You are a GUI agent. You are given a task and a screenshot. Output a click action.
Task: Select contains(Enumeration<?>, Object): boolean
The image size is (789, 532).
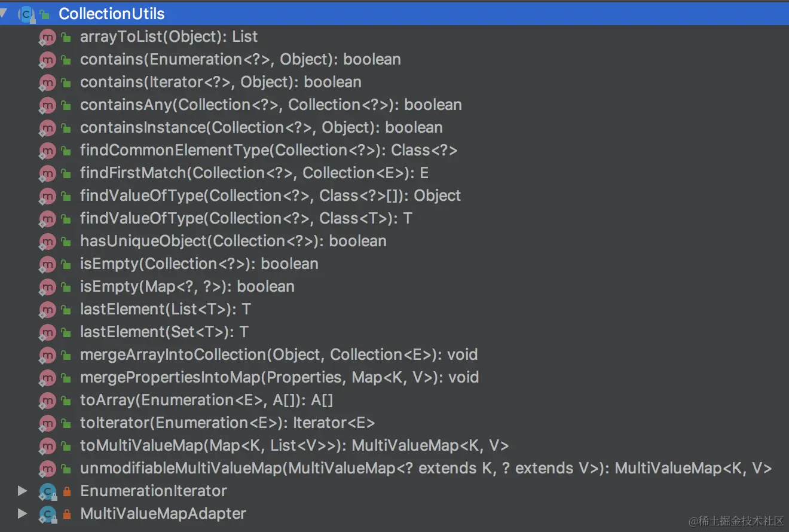(240, 59)
